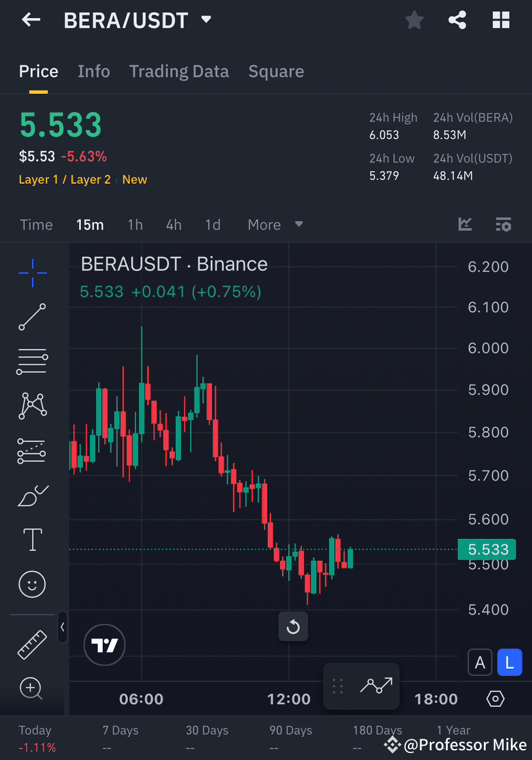Expand the More timeframes dropdown
Viewport: 532px width, 760px height.
tap(274, 224)
